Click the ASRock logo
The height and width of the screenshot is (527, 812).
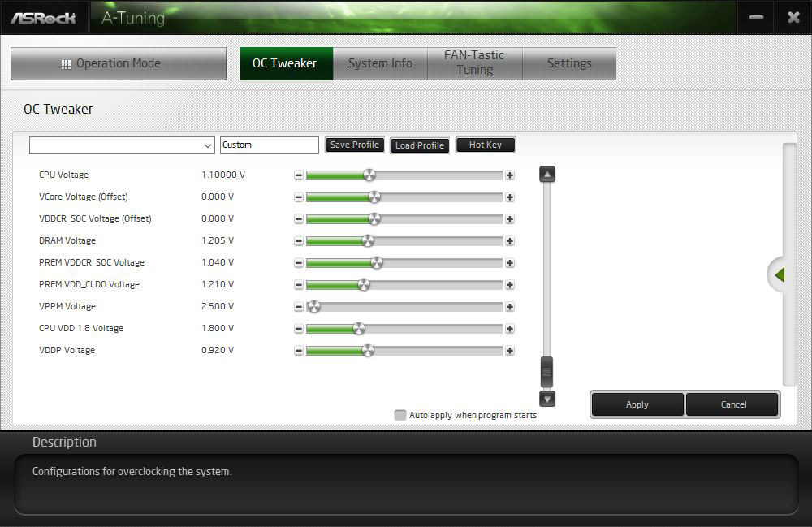[x=44, y=18]
